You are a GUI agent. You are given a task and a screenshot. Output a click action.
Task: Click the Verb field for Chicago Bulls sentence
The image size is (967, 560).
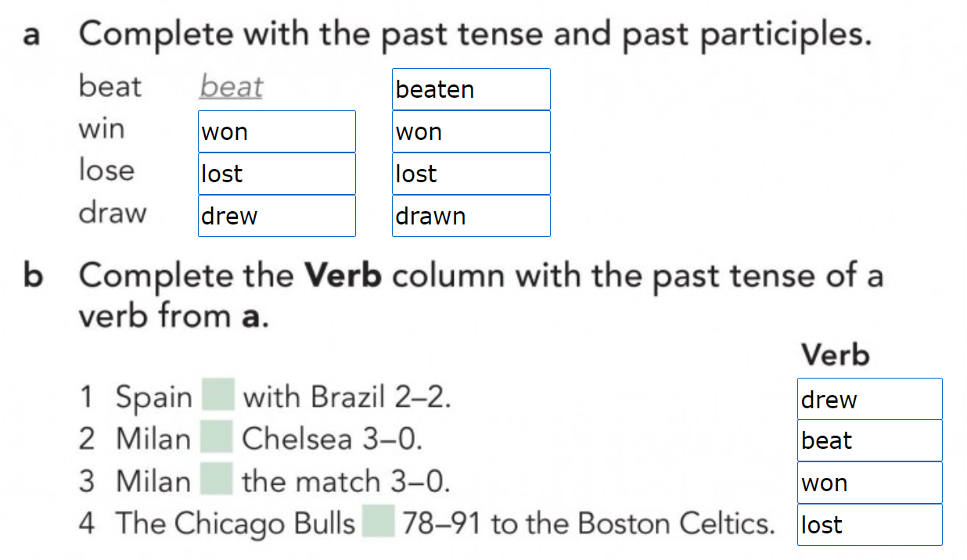(869, 525)
